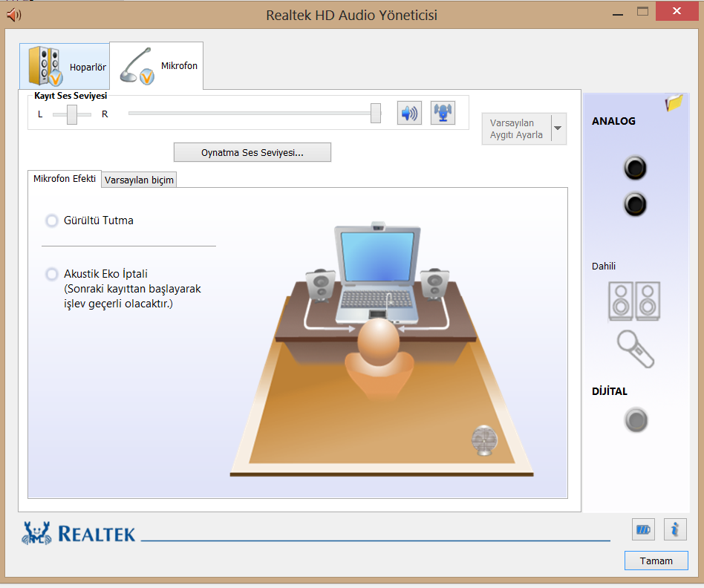This screenshot has height=588, width=704.
Task: Click the fan icon in the room illustration
Action: point(484,440)
